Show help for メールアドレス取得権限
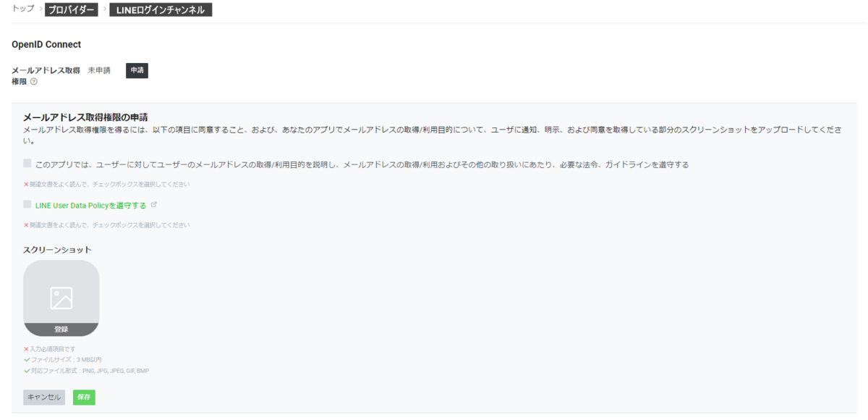 tap(34, 82)
